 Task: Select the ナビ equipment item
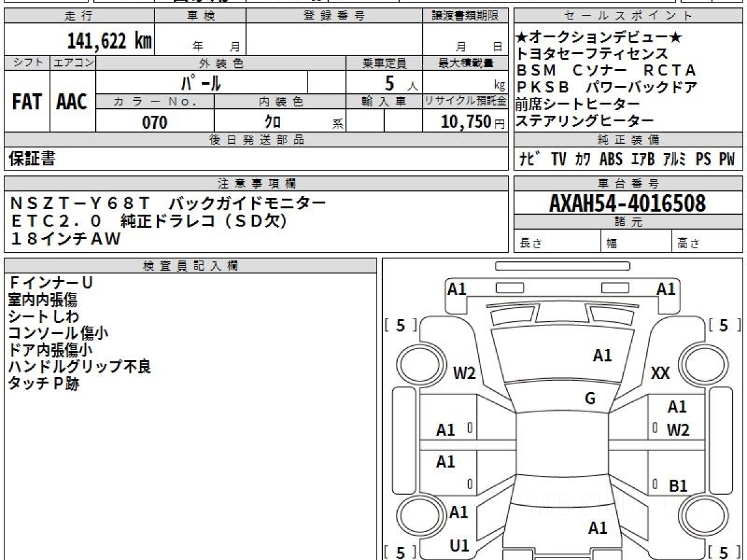pos(530,159)
